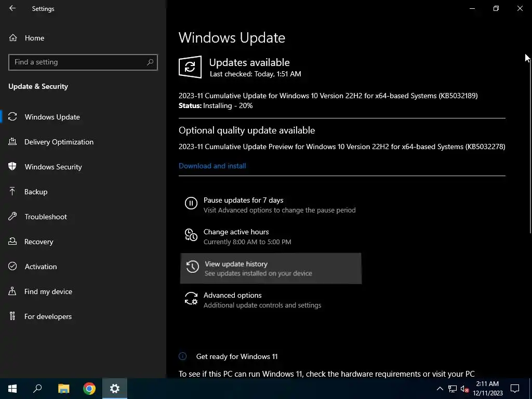Viewport: 532px width, 399px height.
Task: Open Find my device settings
Action: (x=83, y=291)
